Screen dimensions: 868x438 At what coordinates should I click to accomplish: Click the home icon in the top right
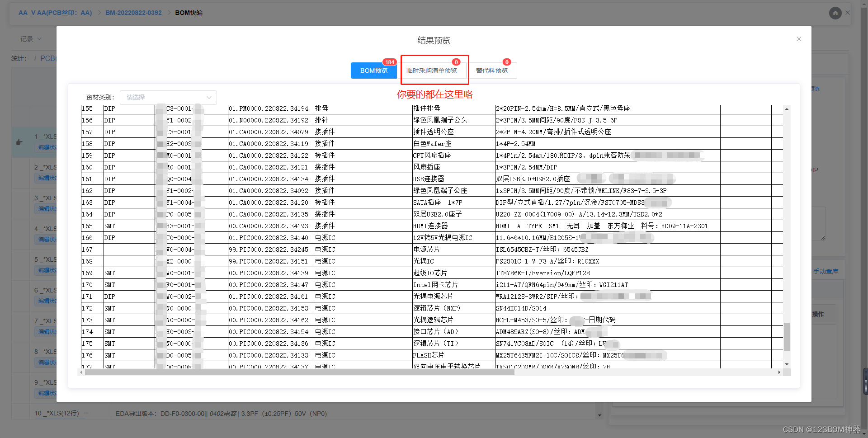tap(835, 13)
